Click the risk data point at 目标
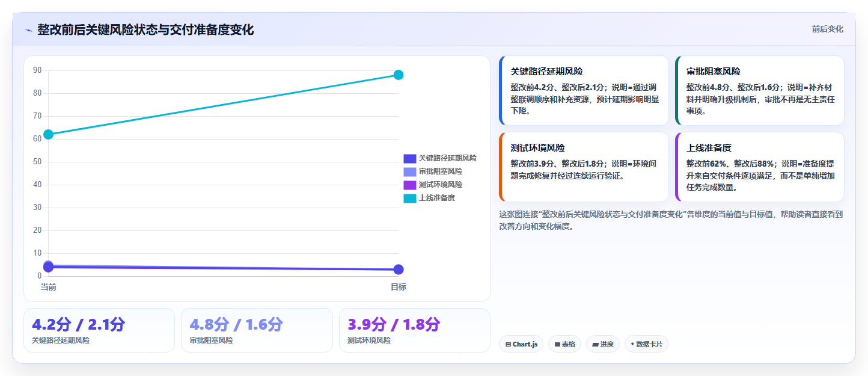868x376 pixels. pyautogui.click(x=399, y=270)
